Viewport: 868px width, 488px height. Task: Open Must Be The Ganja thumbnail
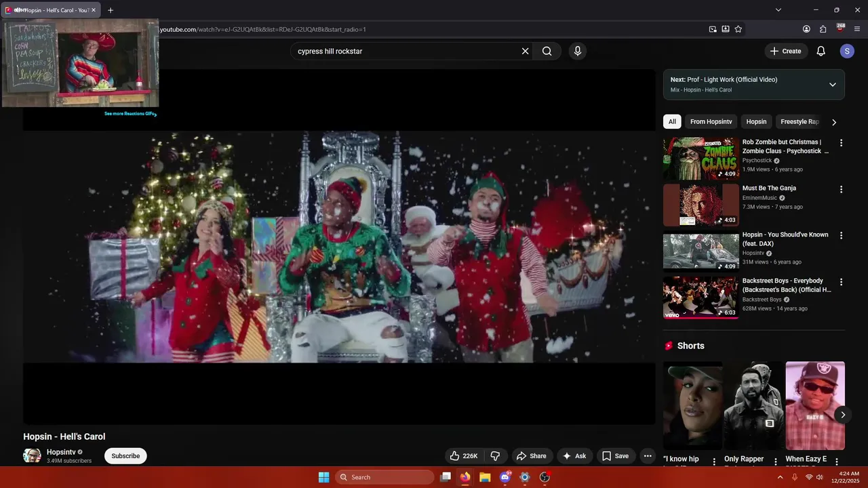click(701, 205)
